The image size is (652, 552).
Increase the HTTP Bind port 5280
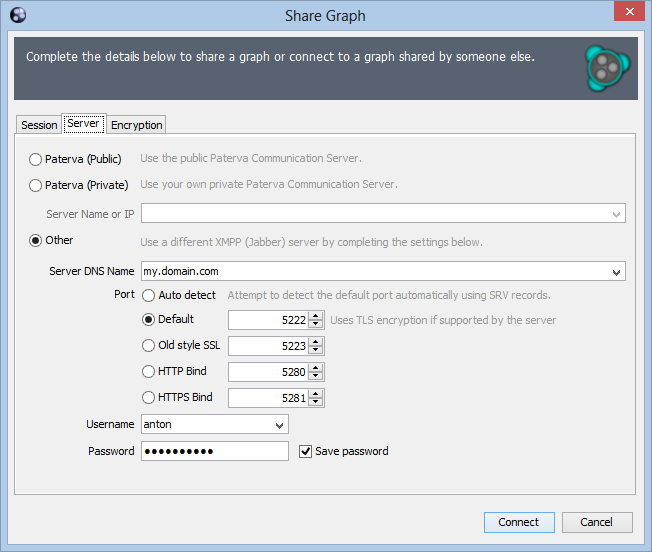[x=316, y=368]
